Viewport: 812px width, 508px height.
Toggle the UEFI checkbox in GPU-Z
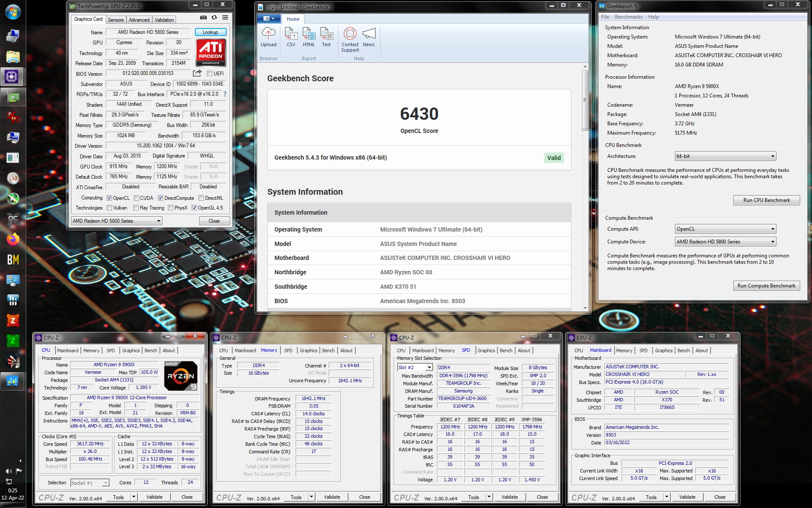(209, 74)
